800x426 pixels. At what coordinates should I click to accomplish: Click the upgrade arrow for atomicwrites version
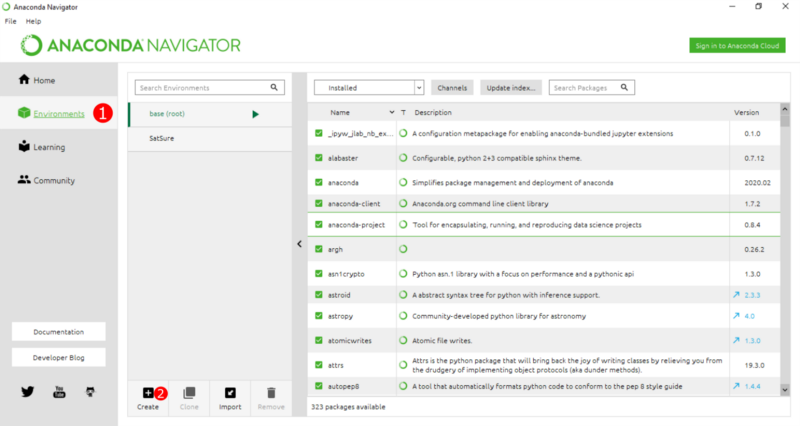pyautogui.click(x=736, y=340)
